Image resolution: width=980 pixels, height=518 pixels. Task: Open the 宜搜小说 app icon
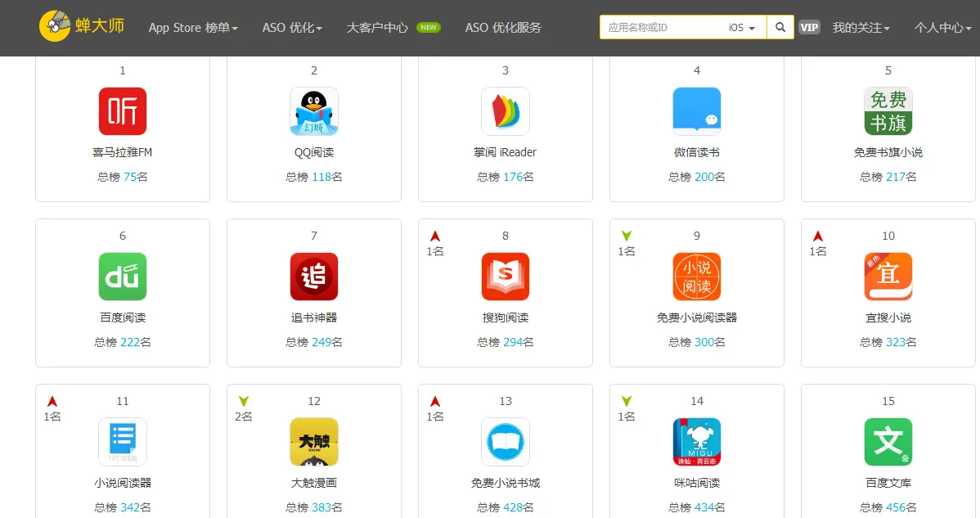pyautogui.click(x=888, y=277)
